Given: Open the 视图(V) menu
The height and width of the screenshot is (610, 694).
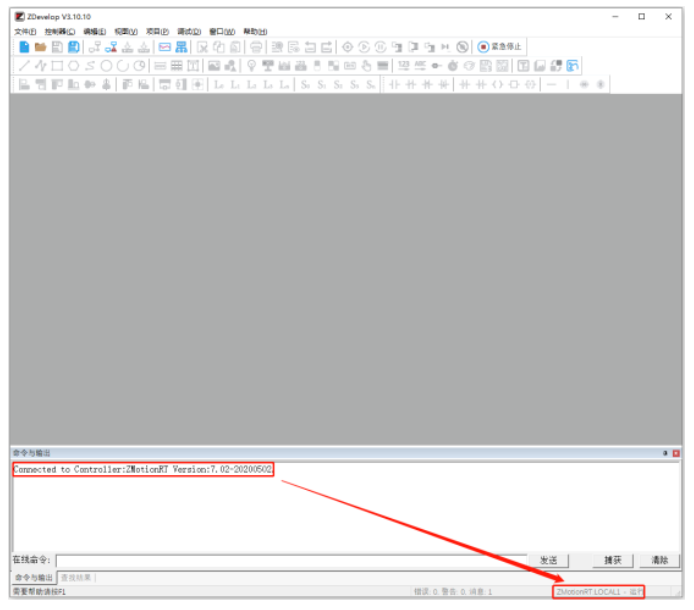Looking at the screenshot, I should 126,32.
